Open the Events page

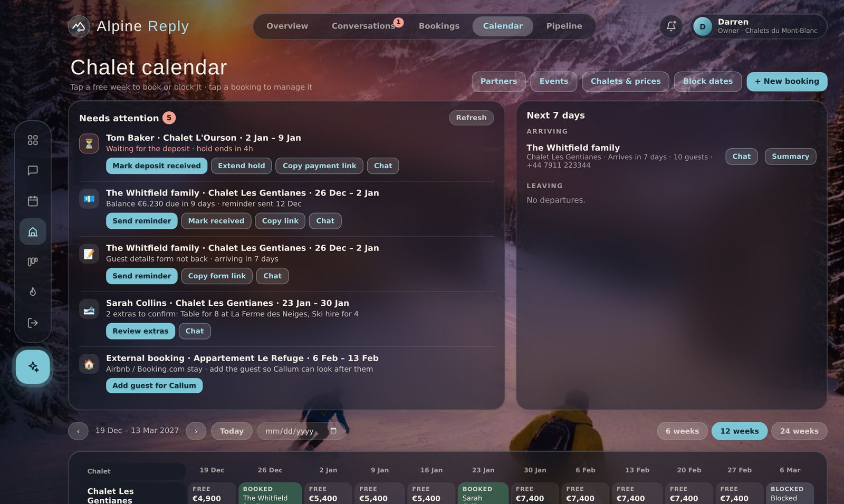tap(554, 82)
